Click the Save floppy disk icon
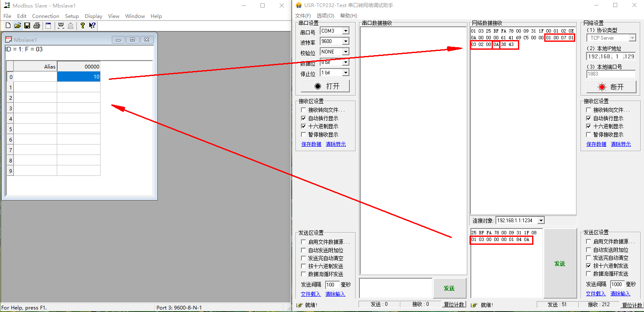Image resolution: width=644 pixels, height=312 pixels. (x=27, y=26)
